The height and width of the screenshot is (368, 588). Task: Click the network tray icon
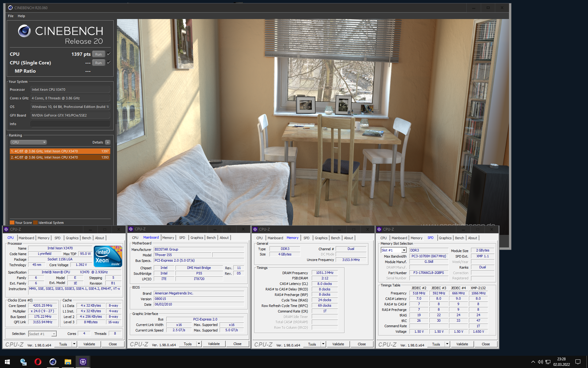coord(548,362)
